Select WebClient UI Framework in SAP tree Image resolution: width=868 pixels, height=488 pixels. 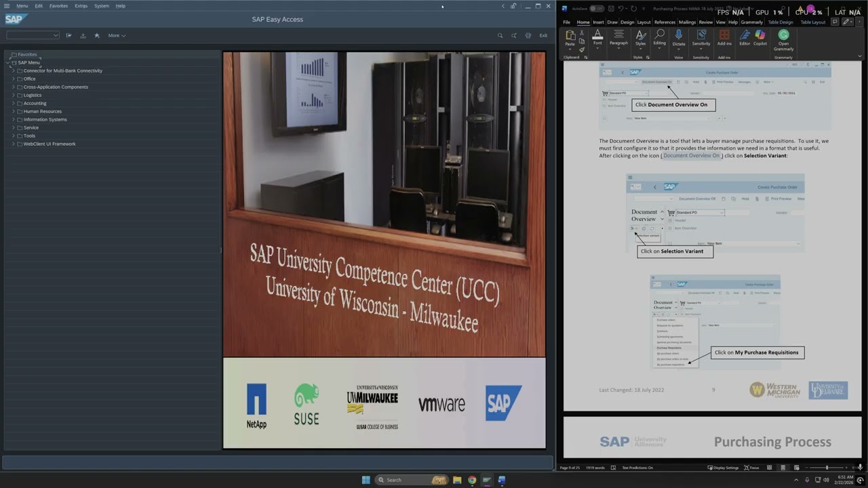[50, 144]
